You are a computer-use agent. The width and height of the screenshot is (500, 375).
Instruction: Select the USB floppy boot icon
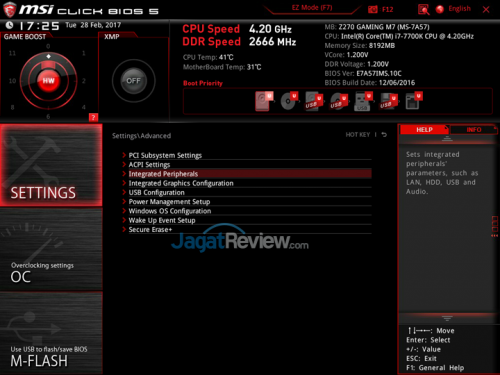(x=389, y=101)
